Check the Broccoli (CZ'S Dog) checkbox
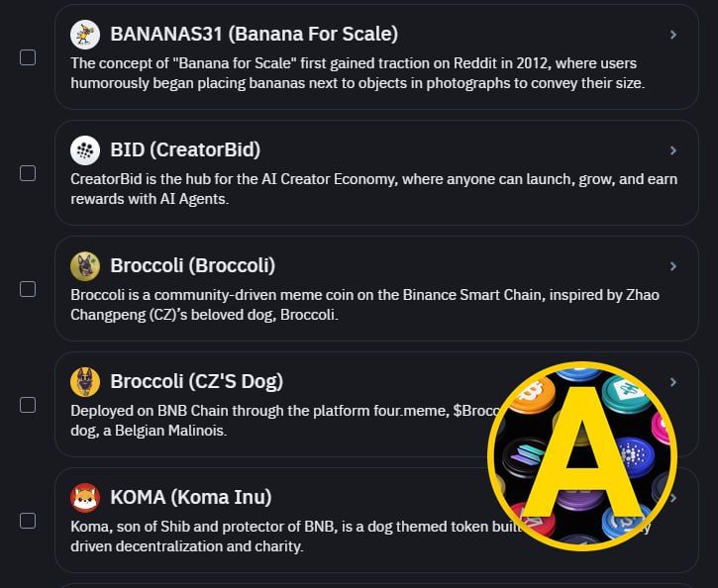Screen dimensions: 718x588 click(x=28, y=405)
